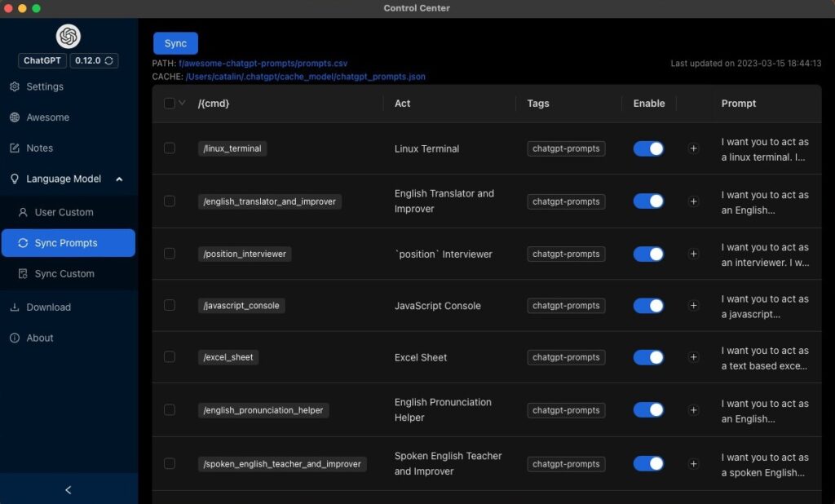Collapse the sidebar with the left arrow
Image resolution: width=835 pixels, height=504 pixels.
coord(68,489)
